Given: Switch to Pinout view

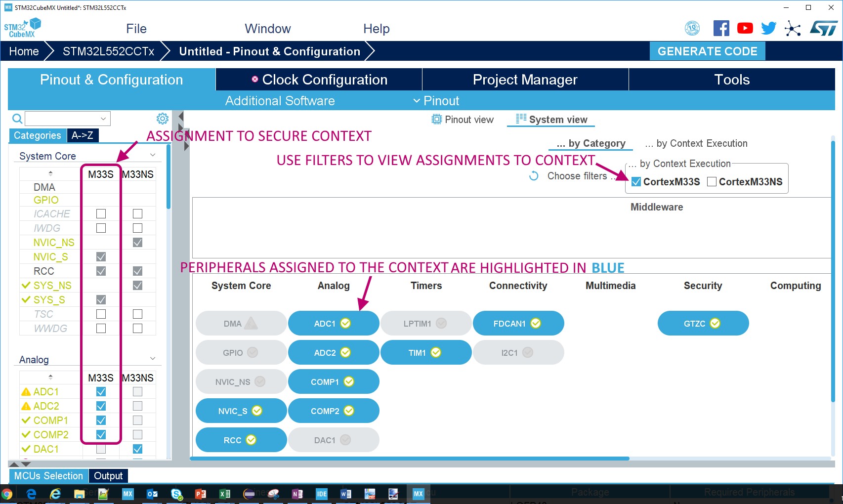Looking at the screenshot, I should pyautogui.click(x=463, y=120).
